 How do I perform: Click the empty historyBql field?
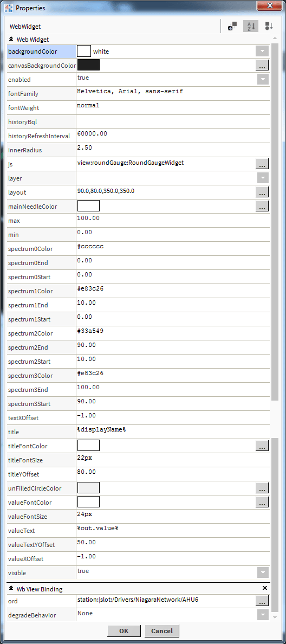click(x=173, y=121)
